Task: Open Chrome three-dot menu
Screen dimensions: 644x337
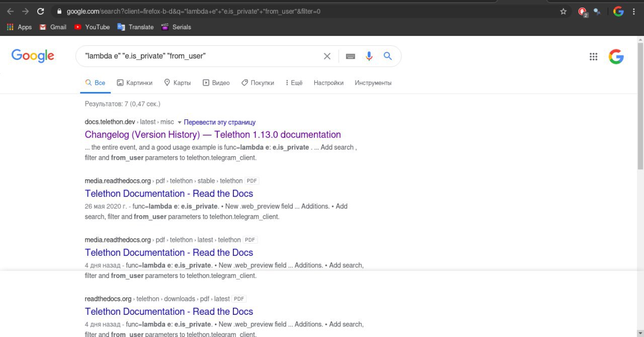Action: point(634,11)
